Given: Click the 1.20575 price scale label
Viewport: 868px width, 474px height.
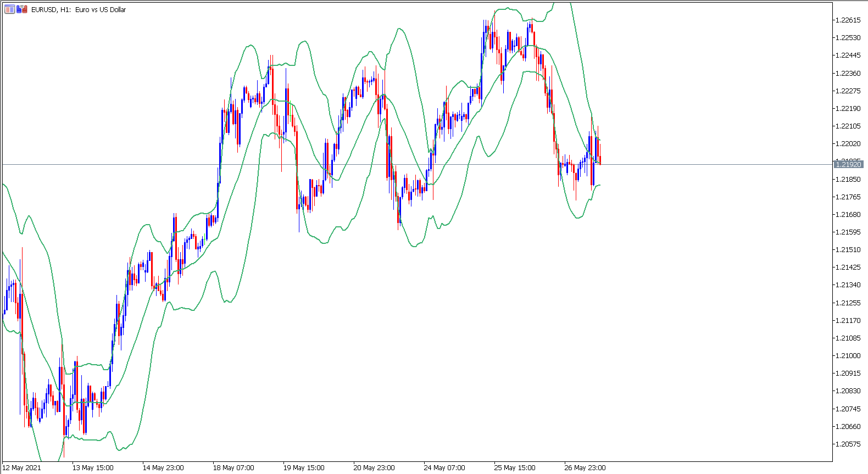Looking at the screenshot, I should click(x=848, y=444).
